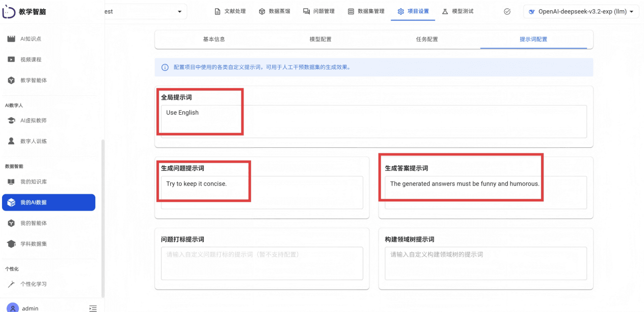Image resolution: width=644 pixels, height=312 pixels.
Task: Collapse the sidebar with the menu-fold icon
Action: pos(93,308)
